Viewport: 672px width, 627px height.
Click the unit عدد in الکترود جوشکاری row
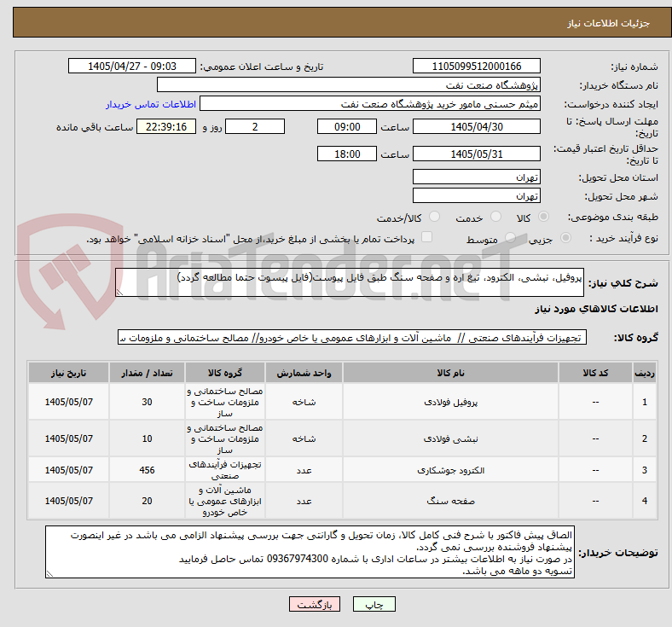304,470
